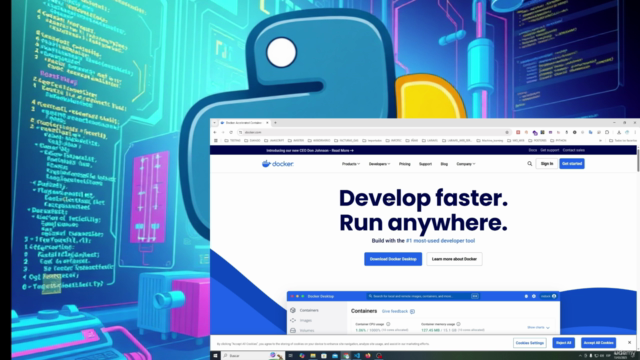Open Task View on the taskbar
Image resolution: width=640 pixels, height=360 pixels.
click(x=290, y=356)
